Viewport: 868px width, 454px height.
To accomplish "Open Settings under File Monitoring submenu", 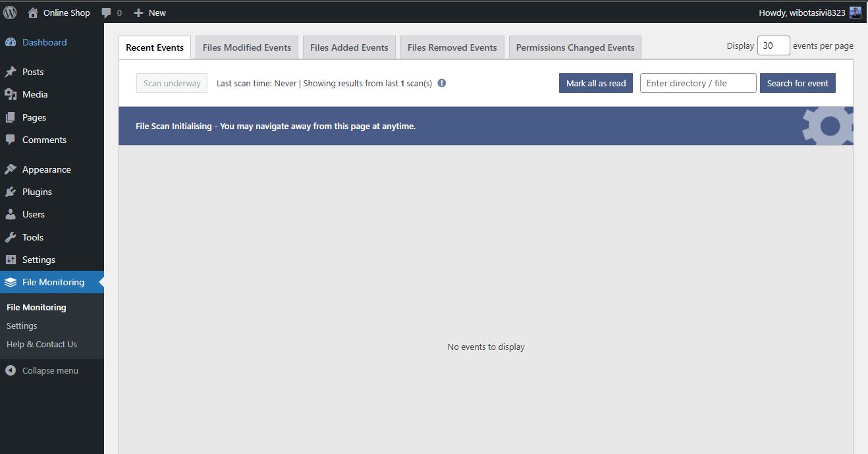I will click(x=22, y=326).
